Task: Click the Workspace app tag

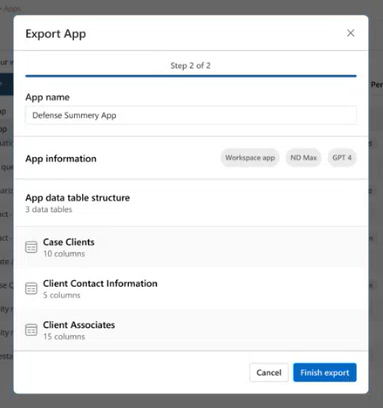Action: click(x=250, y=158)
